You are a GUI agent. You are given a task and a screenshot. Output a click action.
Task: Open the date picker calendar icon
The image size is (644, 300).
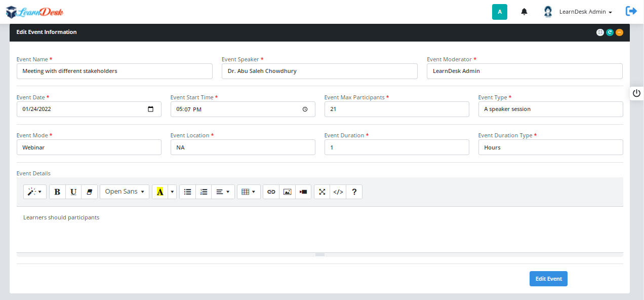pos(150,109)
